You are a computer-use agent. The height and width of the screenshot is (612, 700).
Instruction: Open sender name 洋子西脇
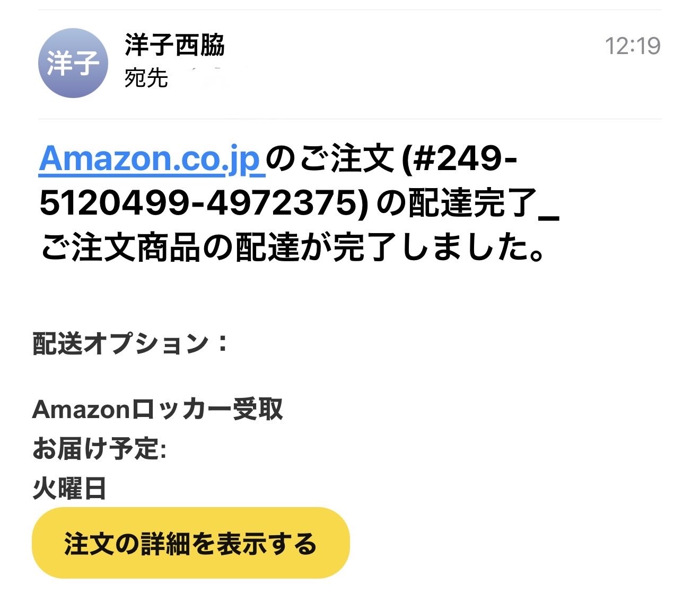pos(174,45)
